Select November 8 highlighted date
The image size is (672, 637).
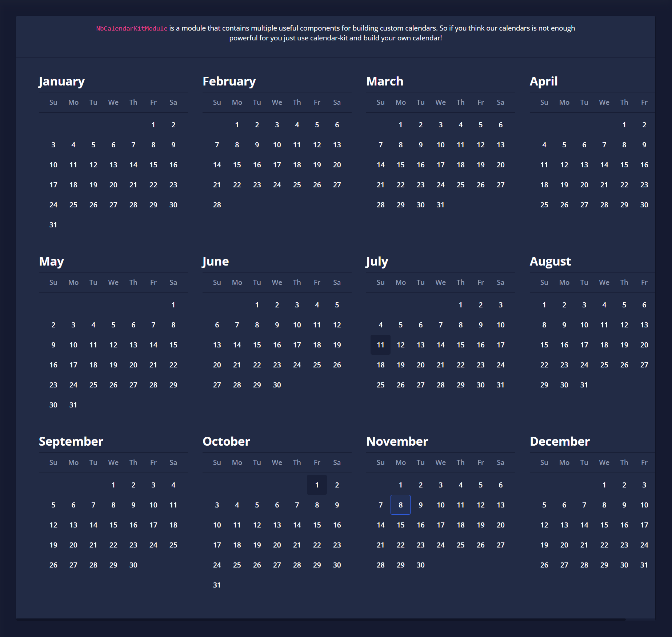pos(400,505)
